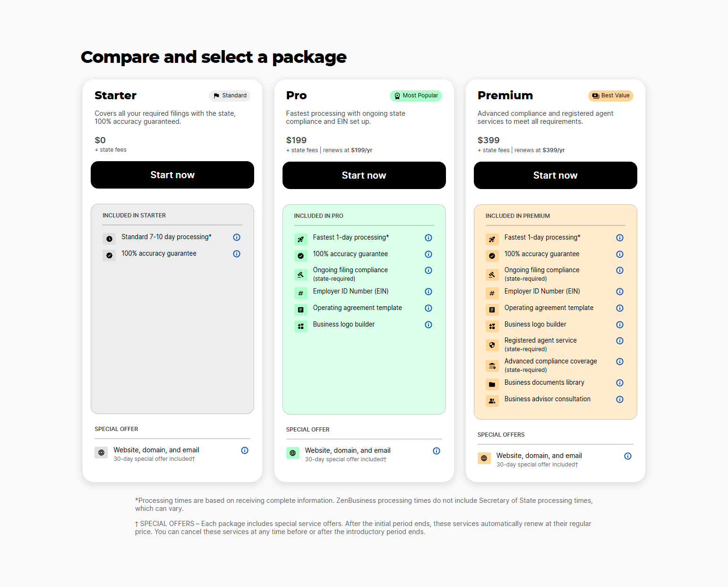The image size is (728, 587).
Task: Open the info tooltip for Advanced compliance coverage
Action: click(619, 361)
